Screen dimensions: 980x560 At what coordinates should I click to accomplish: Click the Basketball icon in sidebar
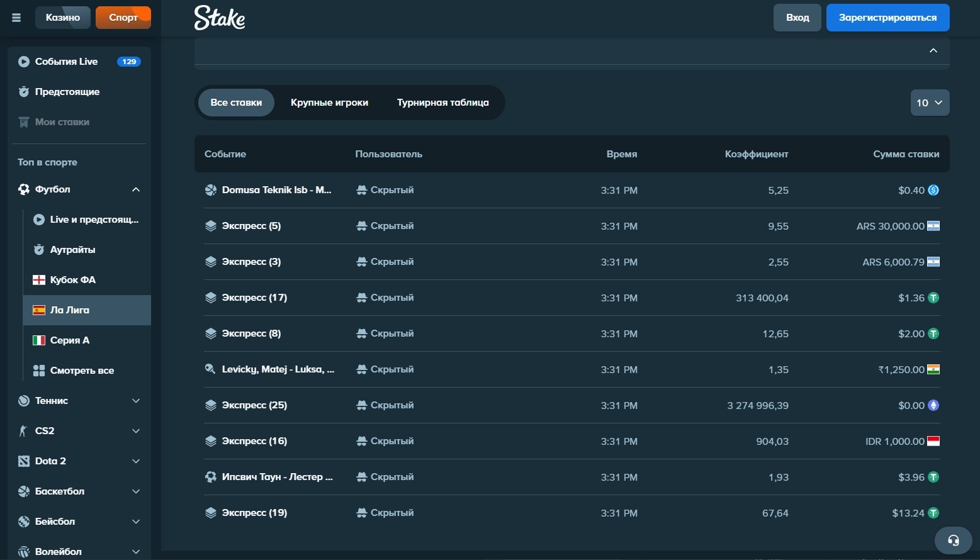pyautogui.click(x=24, y=491)
